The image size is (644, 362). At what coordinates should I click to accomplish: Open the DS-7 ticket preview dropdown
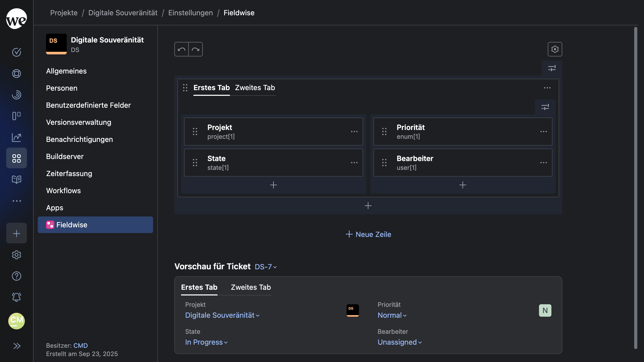pos(266,267)
